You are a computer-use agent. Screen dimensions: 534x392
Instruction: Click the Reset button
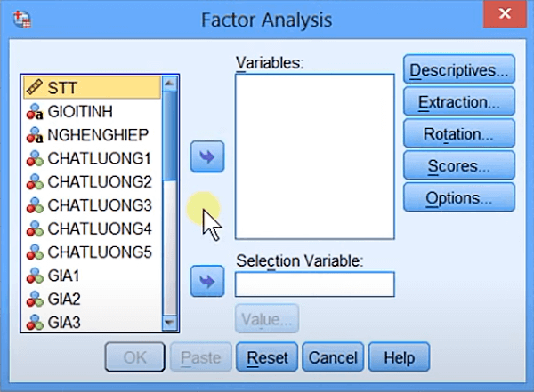(x=267, y=357)
